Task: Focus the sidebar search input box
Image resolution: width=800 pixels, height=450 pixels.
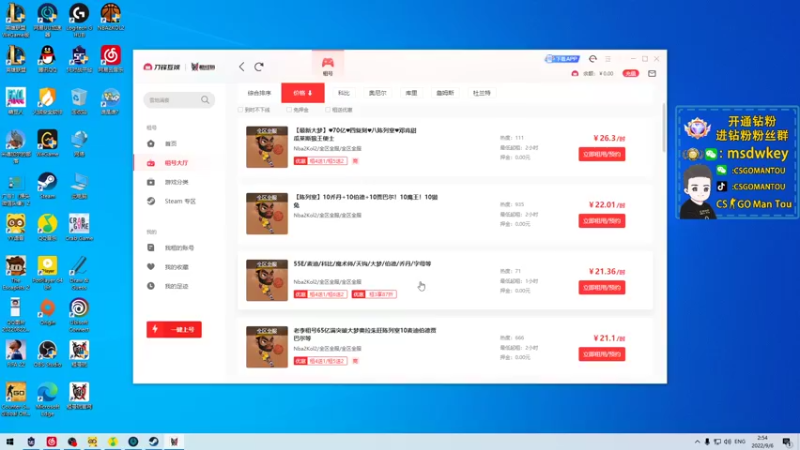Action: pyautogui.click(x=179, y=100)
